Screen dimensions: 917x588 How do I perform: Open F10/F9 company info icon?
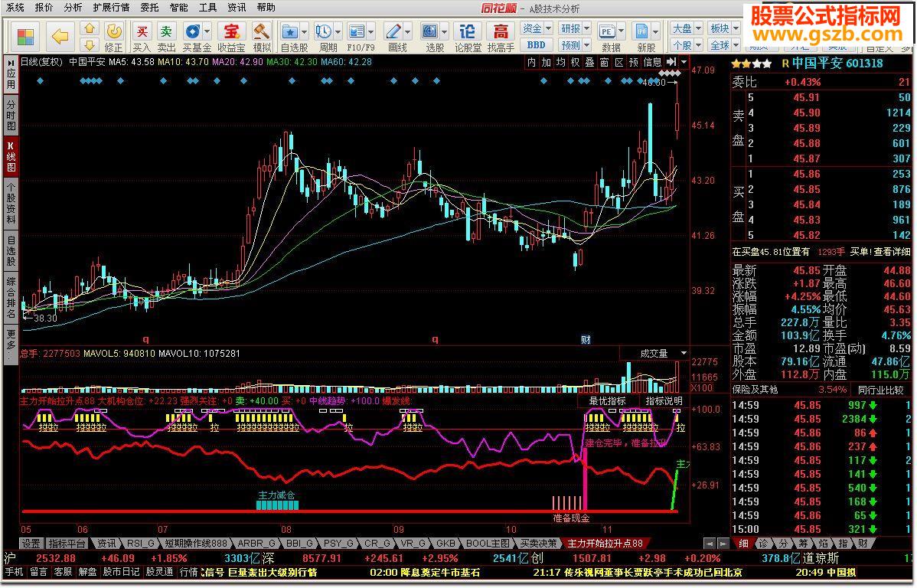tap(356, 31)
